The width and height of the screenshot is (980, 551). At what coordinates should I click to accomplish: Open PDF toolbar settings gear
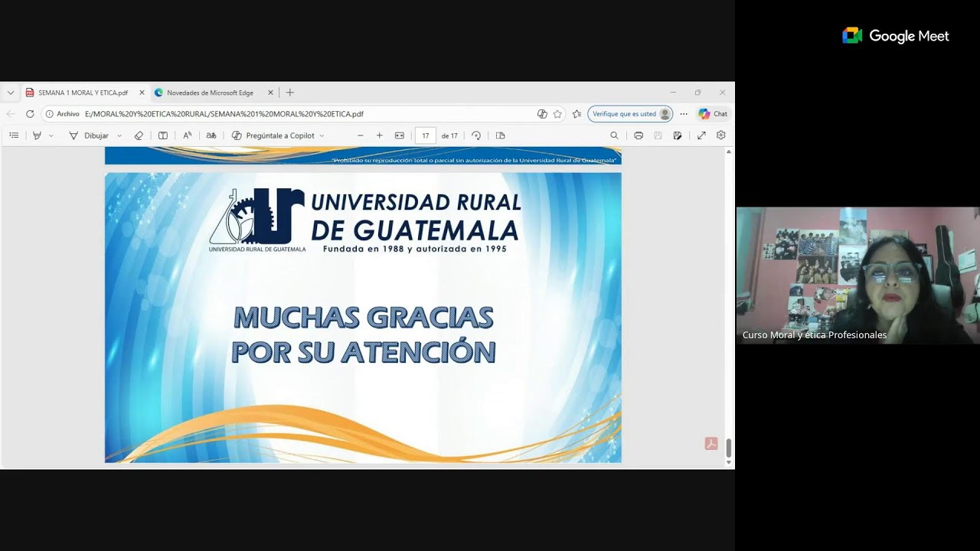tap(721, 135)
